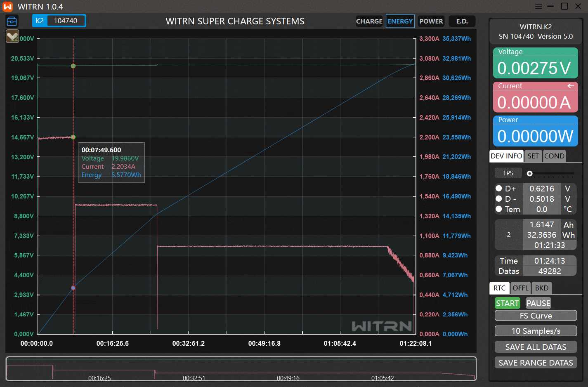
Task: Select the Tem radio button
Action: click(x=499, y=209)
